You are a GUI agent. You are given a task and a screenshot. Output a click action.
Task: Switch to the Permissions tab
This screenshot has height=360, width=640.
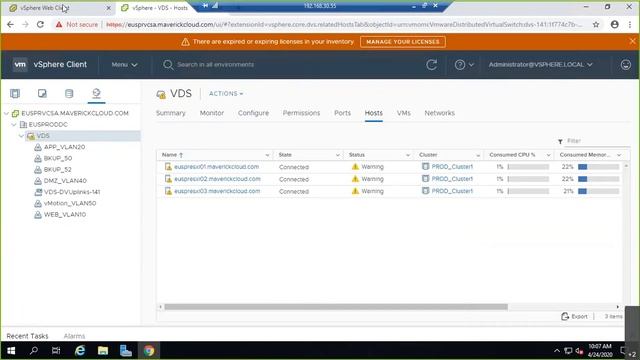click(301, 113)
